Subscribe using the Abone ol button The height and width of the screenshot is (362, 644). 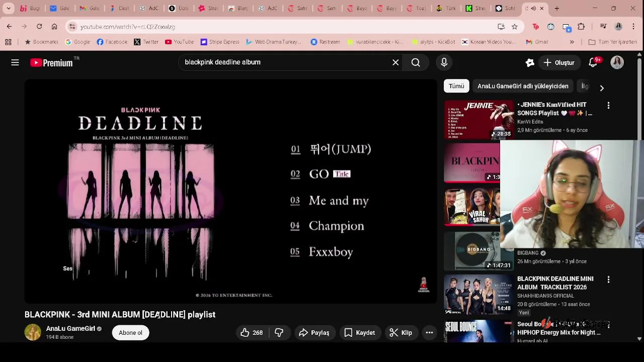pyautogui.click(x=131, y=332)
